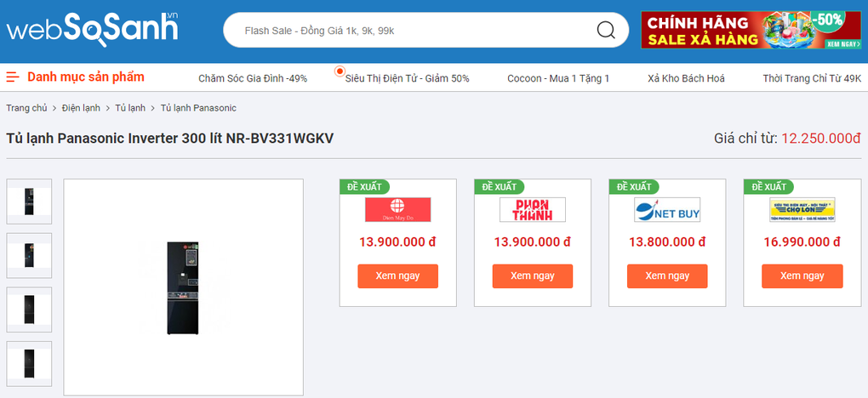868x398 pixels.
Task: Click Xem ngay for Phan Thanh offer
Action: click(x=533, y=276)
